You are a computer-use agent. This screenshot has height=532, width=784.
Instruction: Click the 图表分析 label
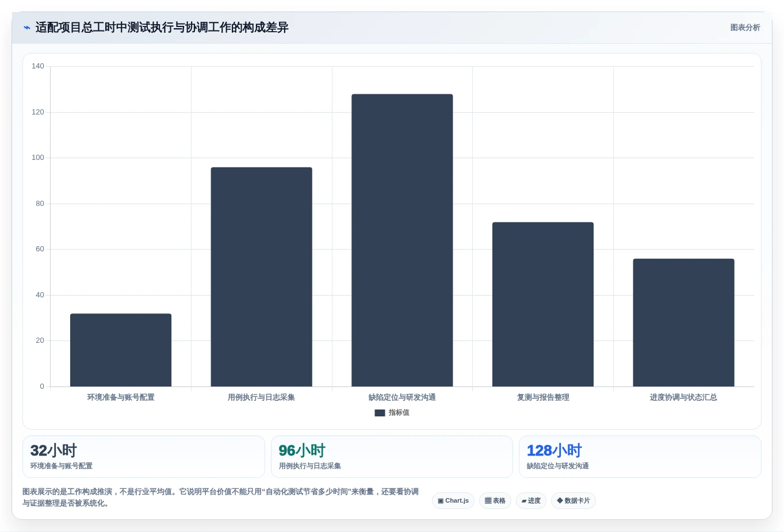(745, 28)
